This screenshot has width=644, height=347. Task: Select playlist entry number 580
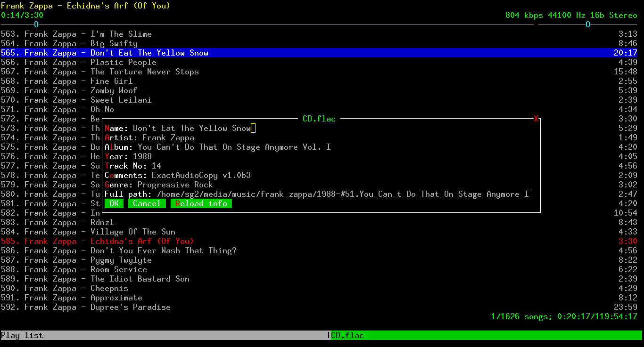50,194
